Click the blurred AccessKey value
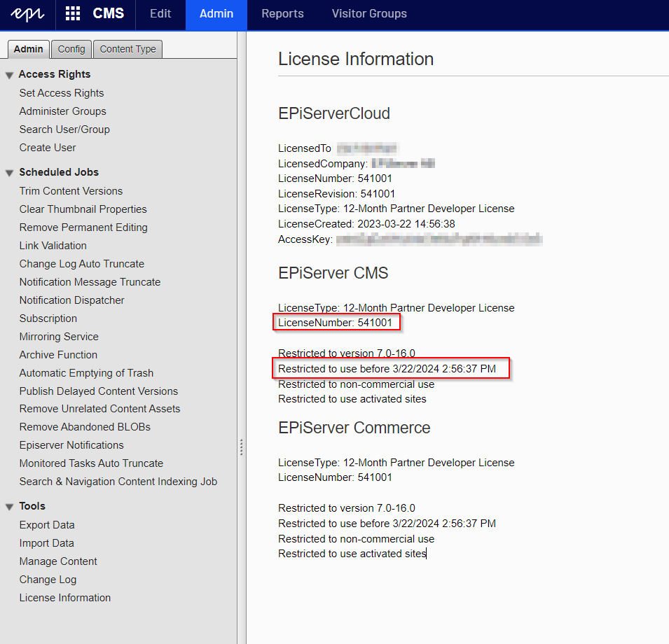The height and width of the screenshot is (644, 669). coord(439,239)
